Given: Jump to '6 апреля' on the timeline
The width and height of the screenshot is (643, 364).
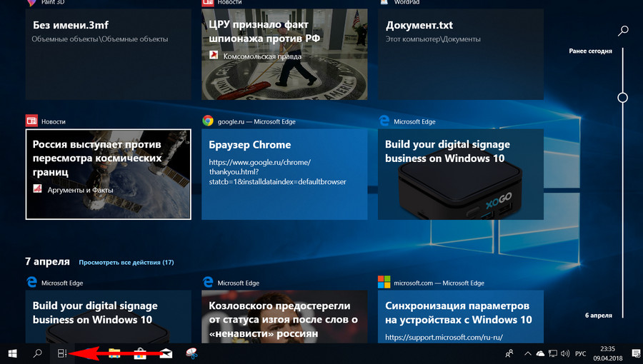Looking at the screenshot, I should (x=597, y=315).
